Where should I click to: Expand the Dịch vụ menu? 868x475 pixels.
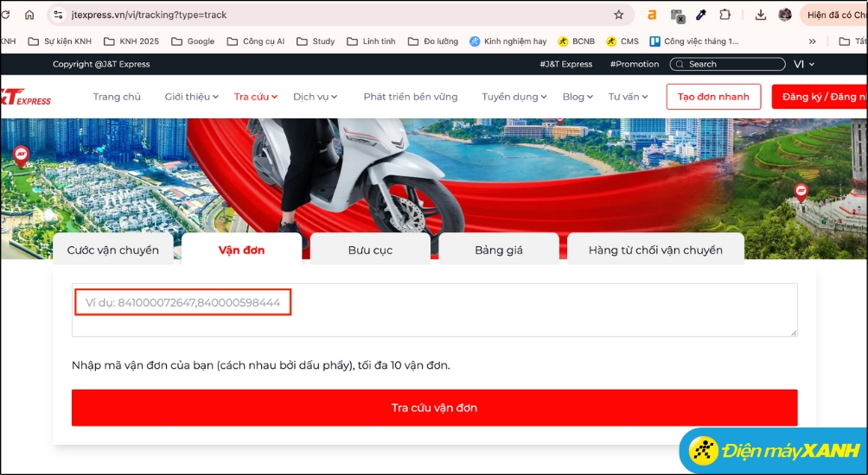315,97
